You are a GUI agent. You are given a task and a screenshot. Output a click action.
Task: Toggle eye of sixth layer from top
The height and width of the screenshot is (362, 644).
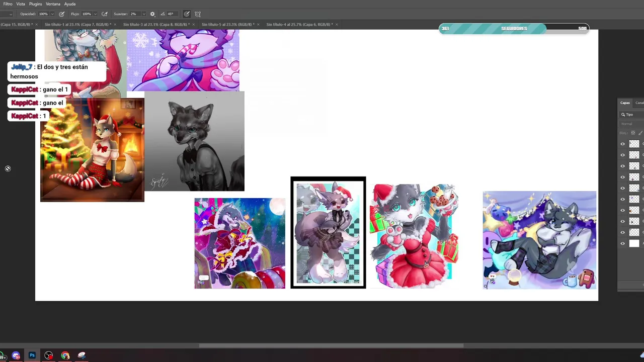tap(622, 199)
